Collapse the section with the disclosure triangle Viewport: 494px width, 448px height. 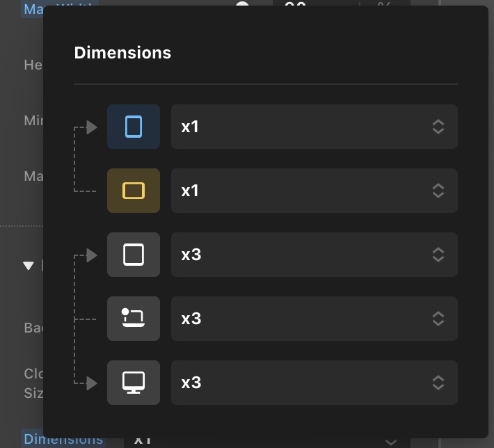(x=29, y=266)
